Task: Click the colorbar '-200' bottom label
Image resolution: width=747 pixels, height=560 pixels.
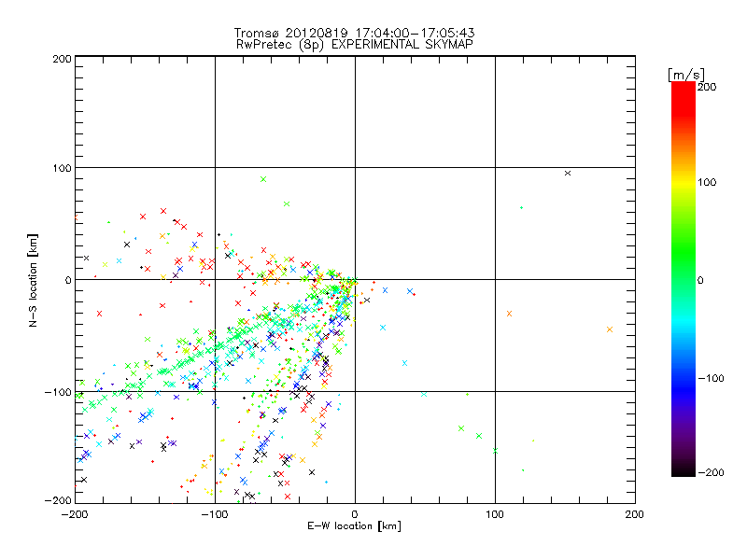Action: [x=711, y=472]
